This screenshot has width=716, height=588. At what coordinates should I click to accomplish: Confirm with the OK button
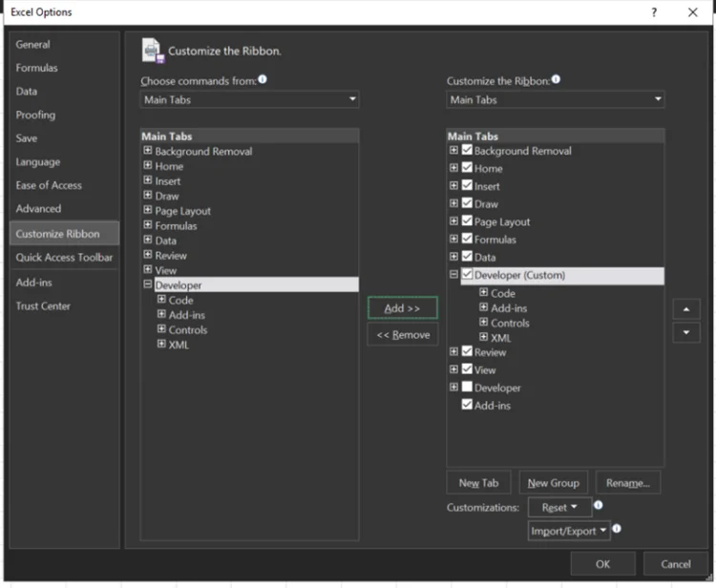tap(602, 564)
